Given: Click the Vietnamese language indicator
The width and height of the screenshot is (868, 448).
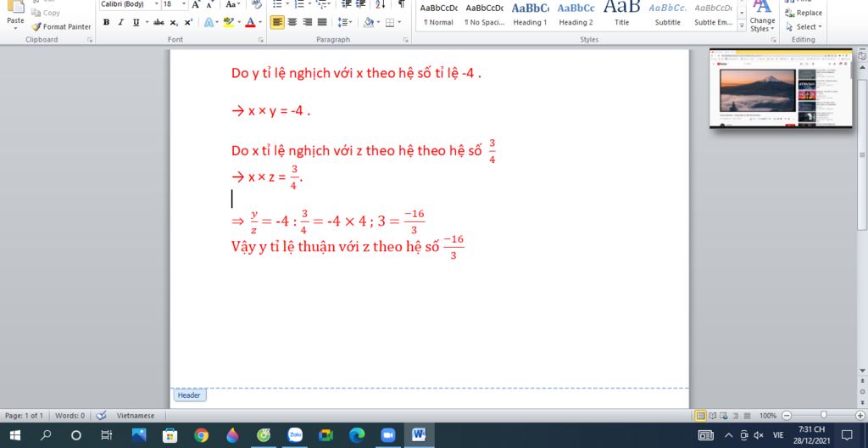Looking at the screenshot, I should pyautogui.click(x=136, y=415).
